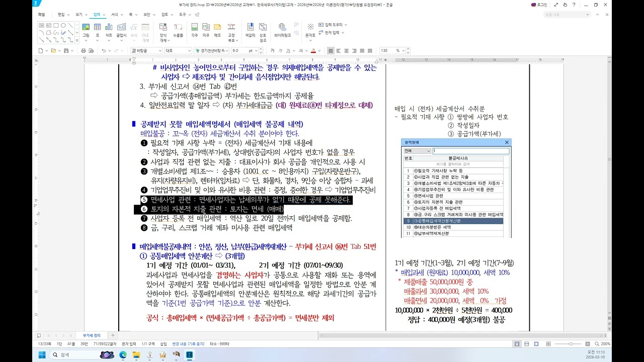Toggle 변경 내용 기록 중지 tracking status
This screenshot has width=644, height=362.
187,344
